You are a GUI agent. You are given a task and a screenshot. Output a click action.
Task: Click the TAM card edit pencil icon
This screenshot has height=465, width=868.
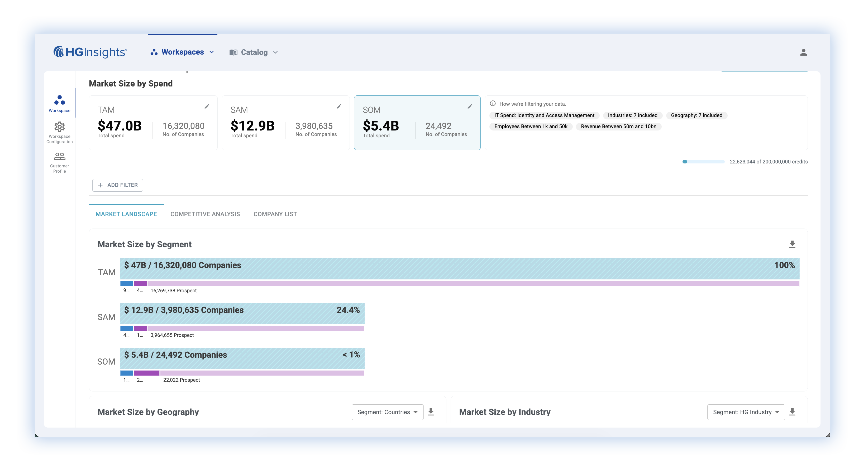click(x=207, y=106)
